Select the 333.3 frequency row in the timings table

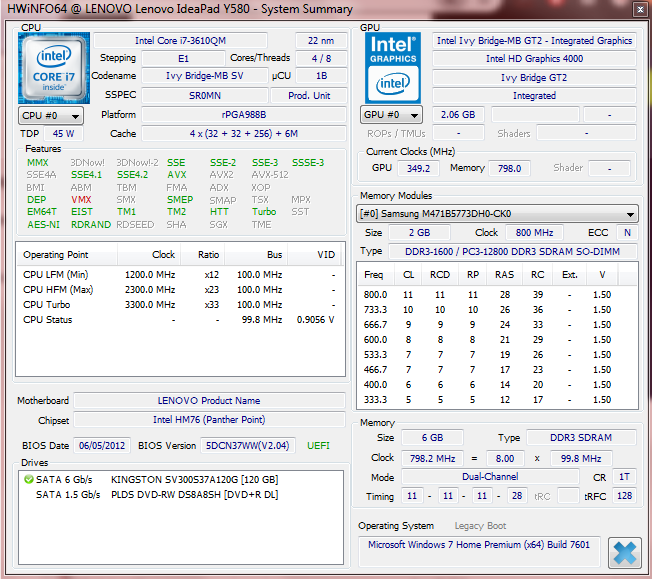tap(497, 400)
